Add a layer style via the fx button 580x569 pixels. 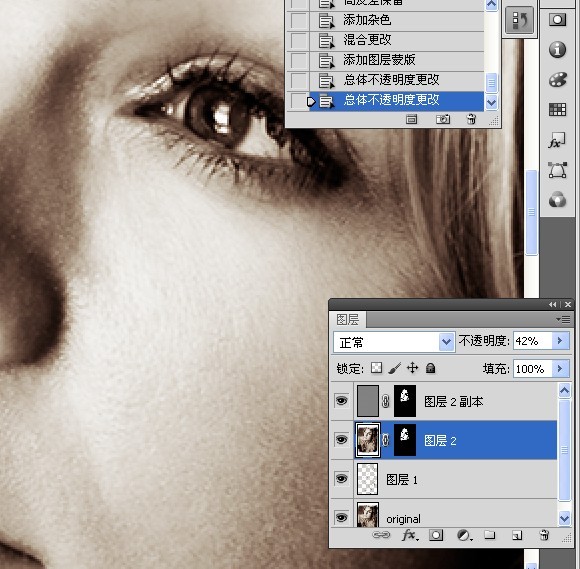coord(409,535)
